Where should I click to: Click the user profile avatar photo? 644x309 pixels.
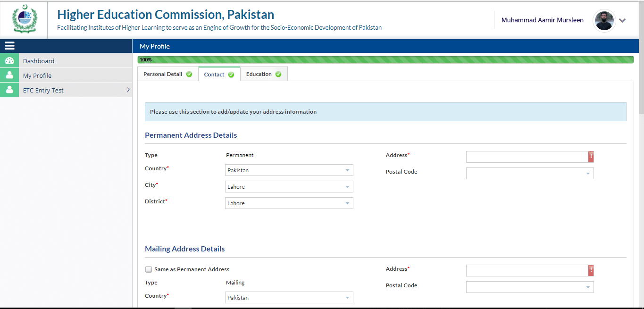(604, 20)
